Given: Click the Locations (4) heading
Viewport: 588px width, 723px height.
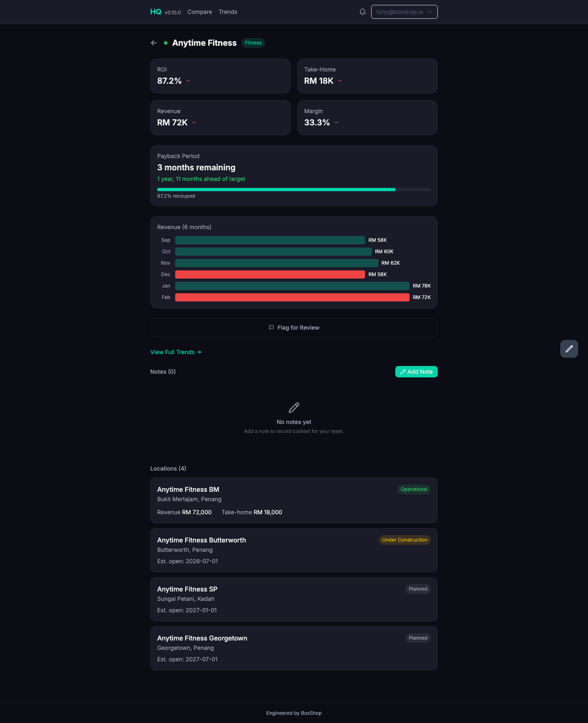Looking at the screenshot, I should coord(168,469).
